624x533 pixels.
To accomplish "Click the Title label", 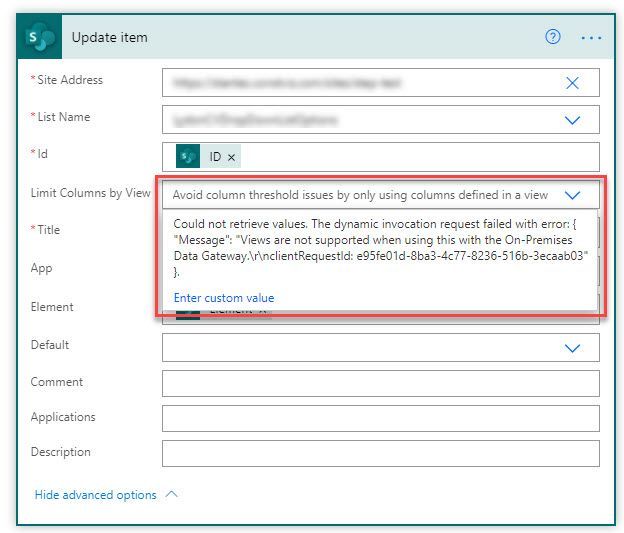I will tap(49, 230).
